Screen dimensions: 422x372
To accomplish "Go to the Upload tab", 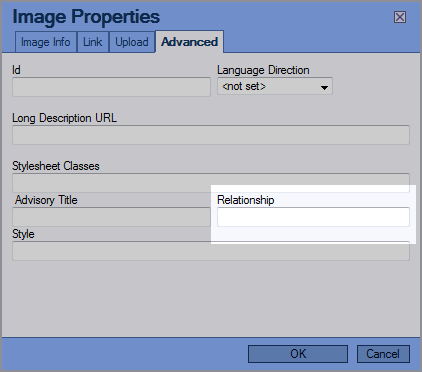I will tap(132, 42).
